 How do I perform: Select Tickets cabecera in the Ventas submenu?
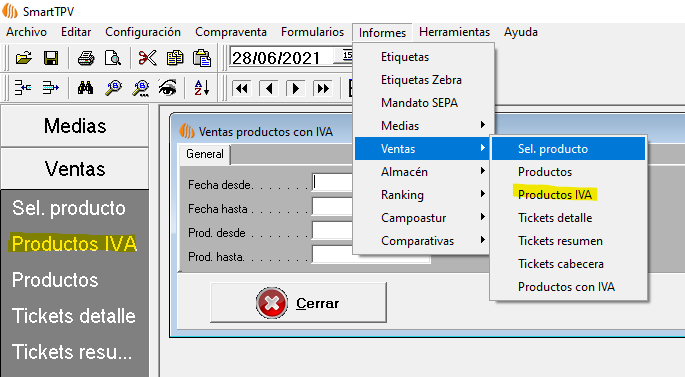[568, 263]
